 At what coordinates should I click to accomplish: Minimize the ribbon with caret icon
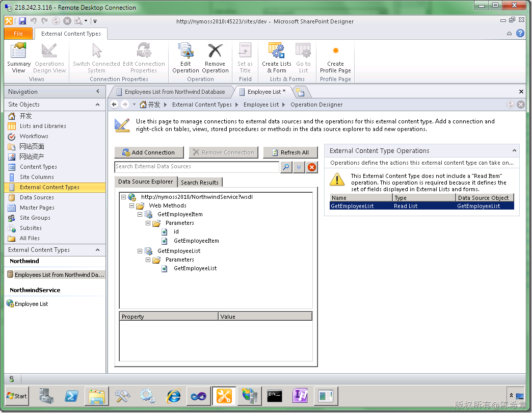pos(509,33)
